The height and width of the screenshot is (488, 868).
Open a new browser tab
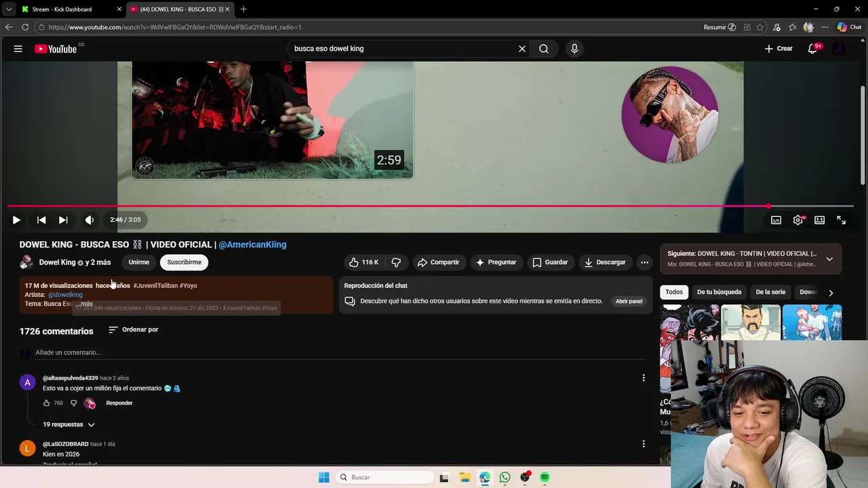point(243,9)
